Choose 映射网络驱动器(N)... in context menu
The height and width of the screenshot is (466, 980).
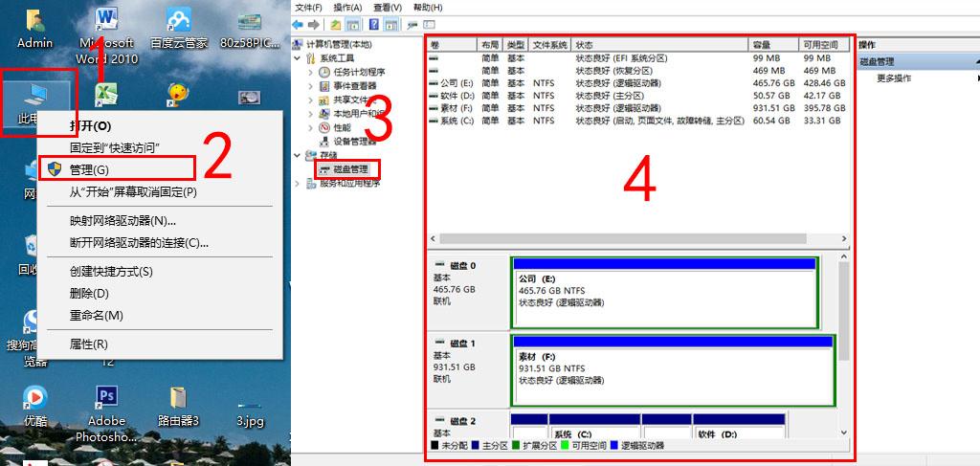pos(160,220)
